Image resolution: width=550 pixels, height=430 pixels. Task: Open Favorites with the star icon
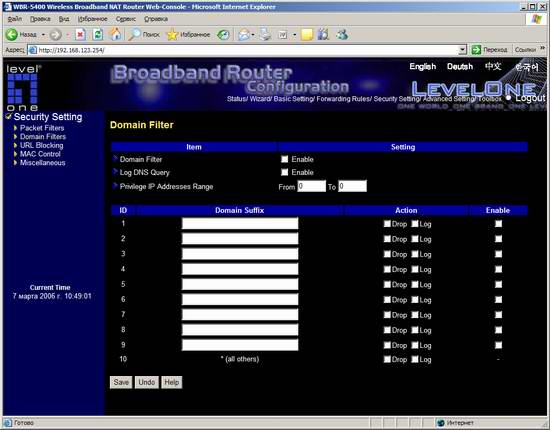pos(172,34)
